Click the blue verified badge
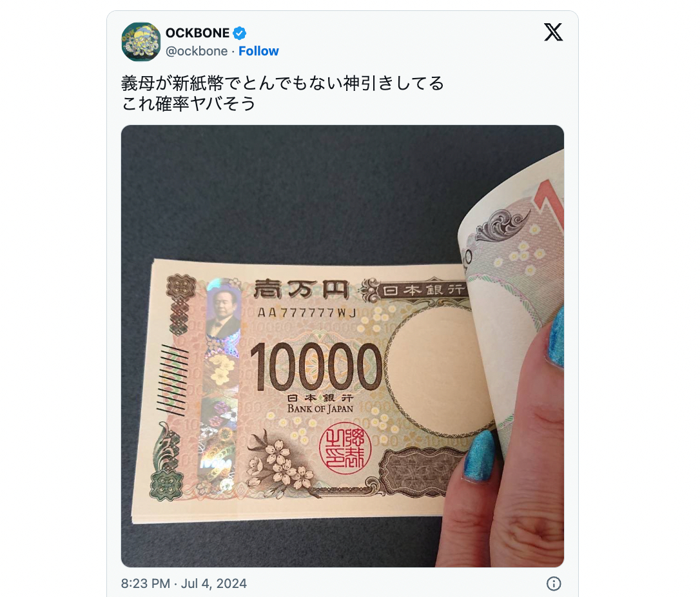The height and width of the screenshot is (597, 700). [x=240, y=33]
